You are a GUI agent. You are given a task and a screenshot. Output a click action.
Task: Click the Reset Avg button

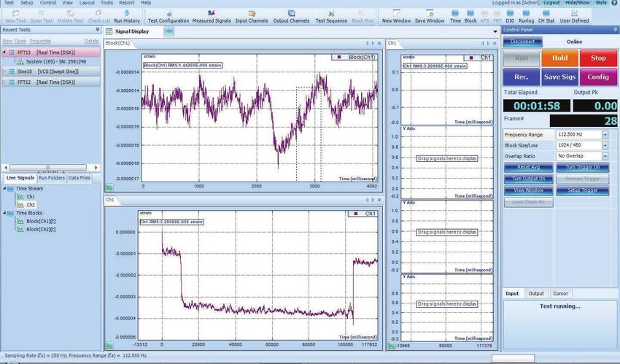[x=529, y=167]
